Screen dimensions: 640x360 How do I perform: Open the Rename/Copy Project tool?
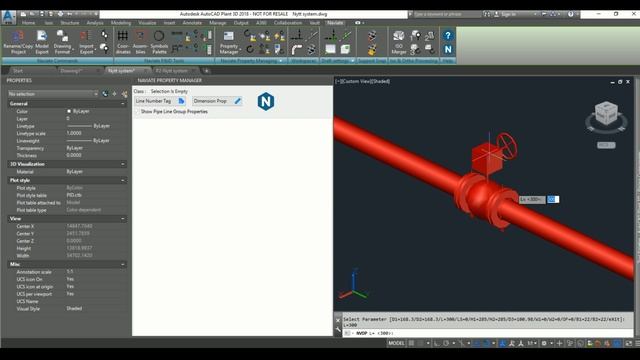[x=18, y=42]
